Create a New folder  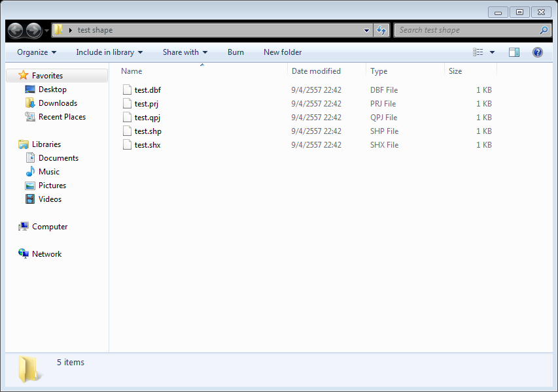(x=283, y=52)
